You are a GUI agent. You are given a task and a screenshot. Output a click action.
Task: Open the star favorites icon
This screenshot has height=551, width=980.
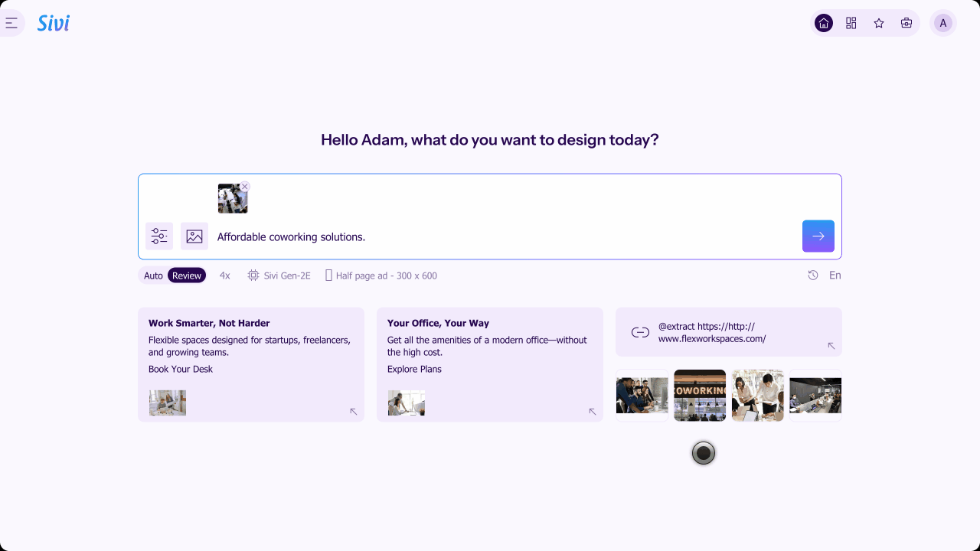(x=879, y=23)
